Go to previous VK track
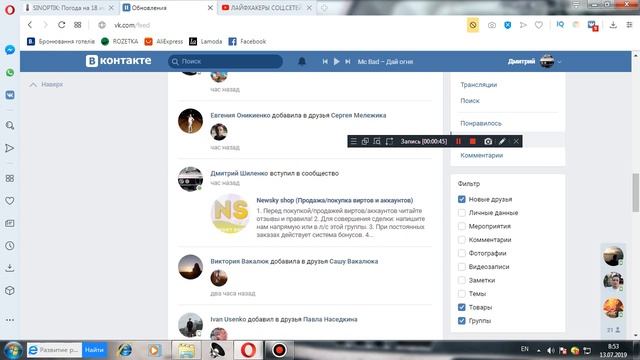This screenshot has height=360, width=640. click(x=325, y=62)
